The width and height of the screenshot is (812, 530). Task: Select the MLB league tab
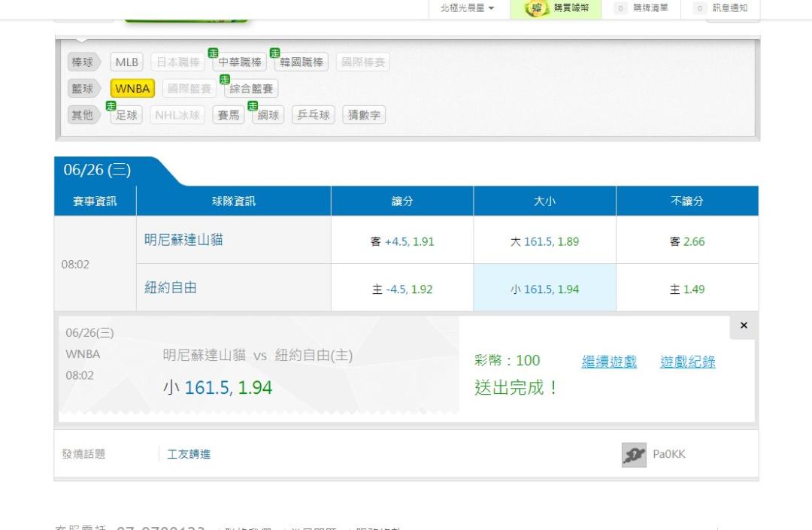pyautogui.click(x=126, y=62)
